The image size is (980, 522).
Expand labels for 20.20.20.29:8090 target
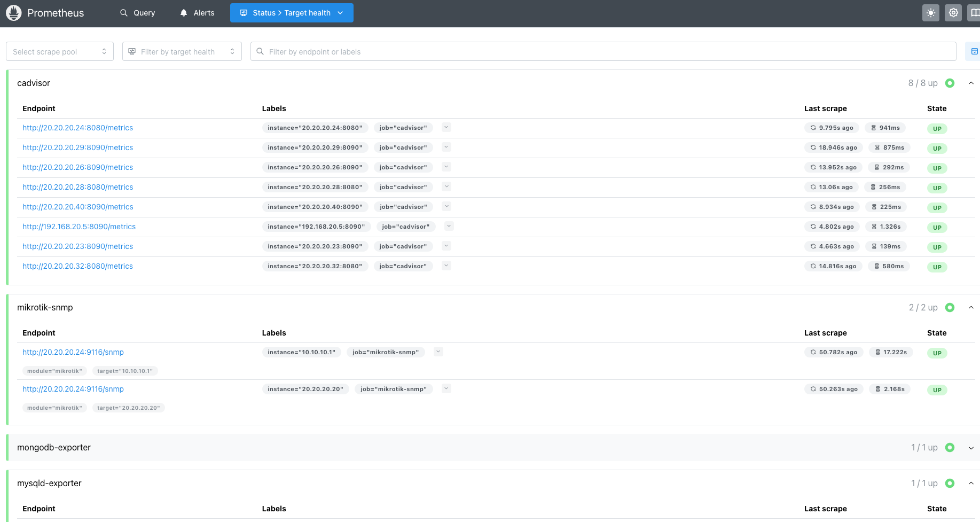tap(446, 147)
